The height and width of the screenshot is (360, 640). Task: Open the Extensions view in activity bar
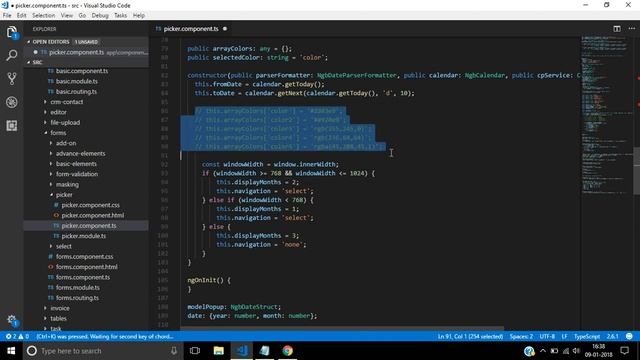point(12,125)
